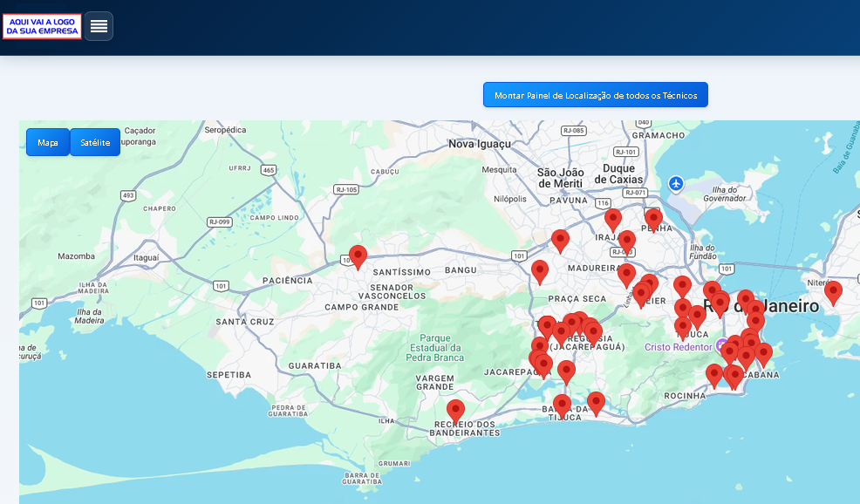The width and height of the screenshot is (860, 504).
Task: Click the Bangu label
Action: point(461,270)
